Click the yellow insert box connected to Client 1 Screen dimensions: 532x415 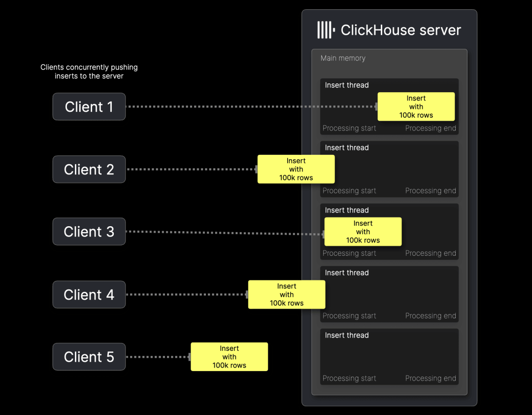point(416,106)
